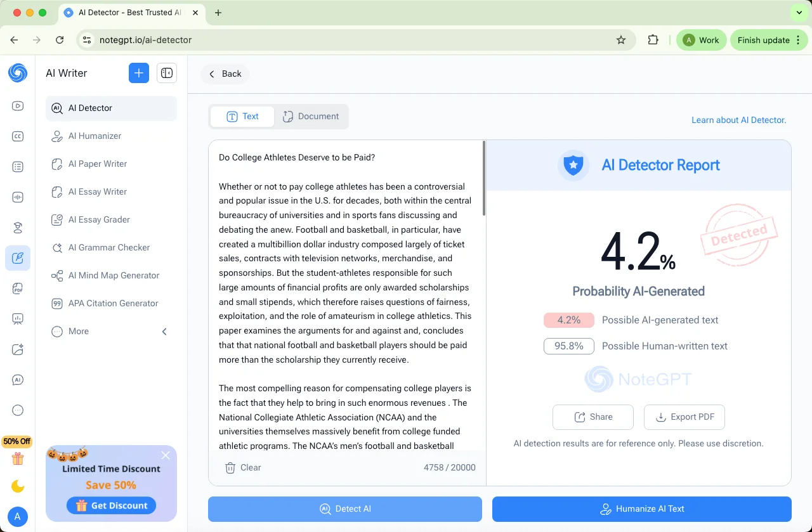Screen dimensions: 812x532
Task: Dismiss the Limited Time Discount banner
Action: 166,455
